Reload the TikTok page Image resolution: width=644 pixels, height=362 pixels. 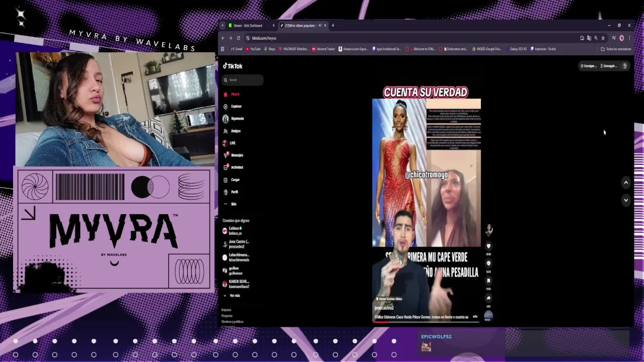tap(238, 38)
